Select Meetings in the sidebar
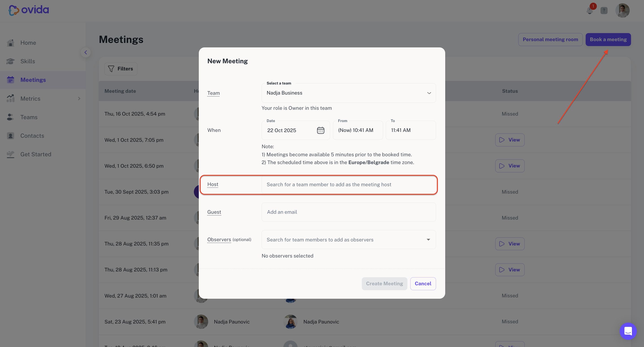This screenshot has height=347, width=644. pos(42,80)
